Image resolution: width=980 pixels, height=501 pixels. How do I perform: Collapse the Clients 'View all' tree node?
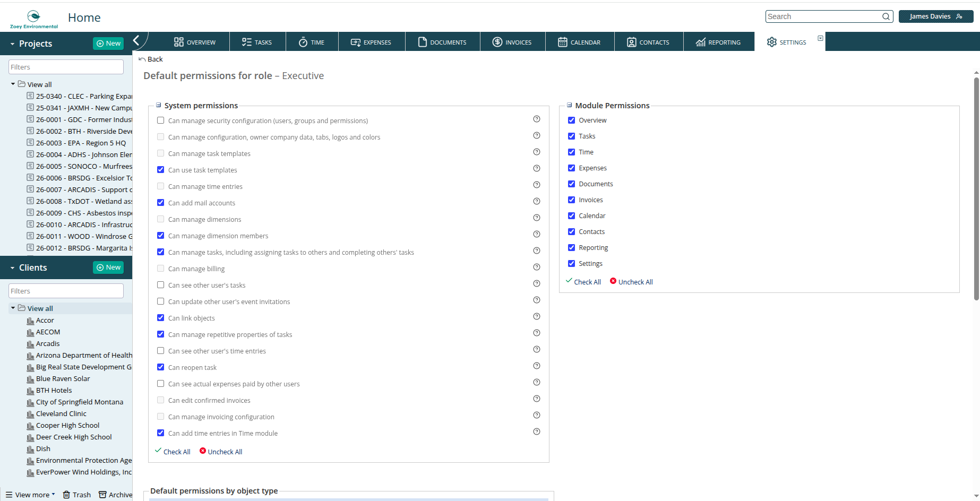pos(13,308)
